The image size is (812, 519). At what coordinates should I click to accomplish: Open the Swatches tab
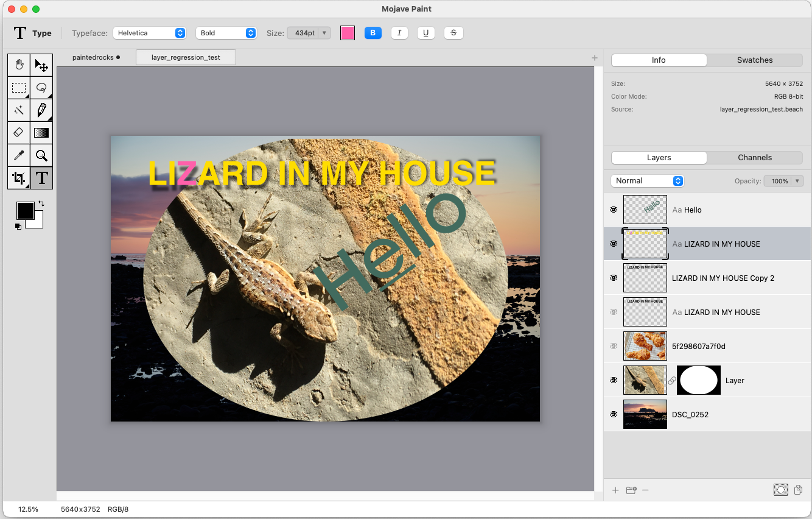(x=754, y=60)
